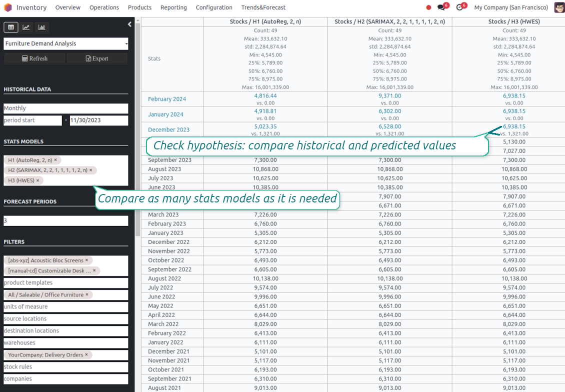
Task: Open the companies selector
Action: [66, 378]
